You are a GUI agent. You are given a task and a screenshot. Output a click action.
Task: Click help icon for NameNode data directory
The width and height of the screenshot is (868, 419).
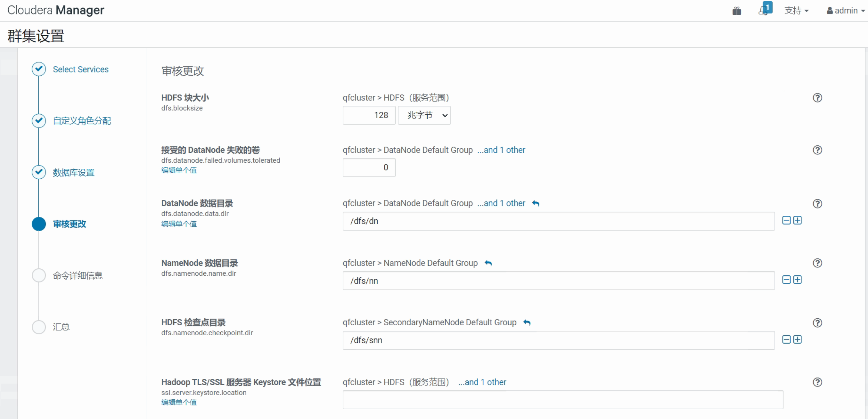(x=817, y=263)
